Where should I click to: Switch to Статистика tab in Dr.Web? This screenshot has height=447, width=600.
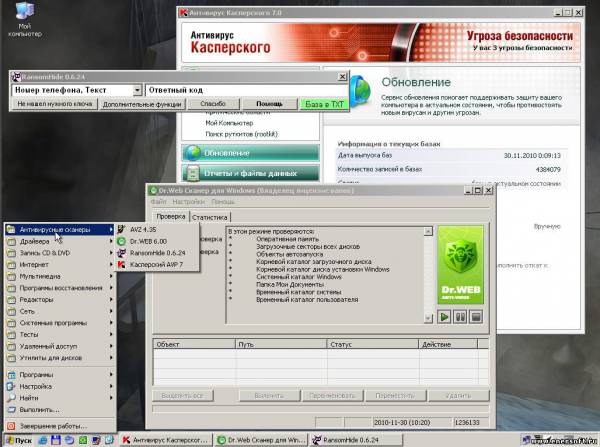tap(210, 217)
